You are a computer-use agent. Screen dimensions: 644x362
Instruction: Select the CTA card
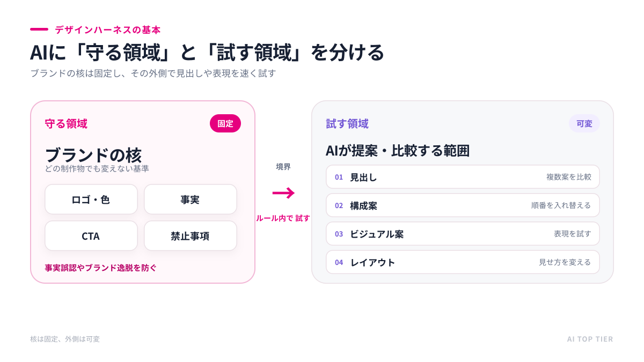point(91,236)
